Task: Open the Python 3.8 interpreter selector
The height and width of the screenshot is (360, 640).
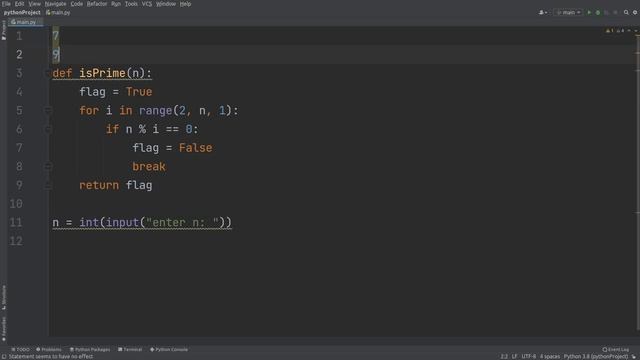Action: 596,357
